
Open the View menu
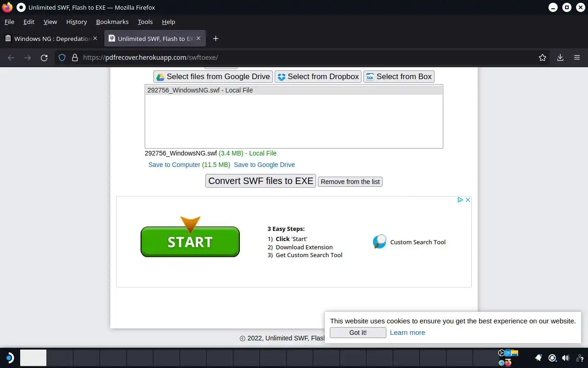click(50, 22)
